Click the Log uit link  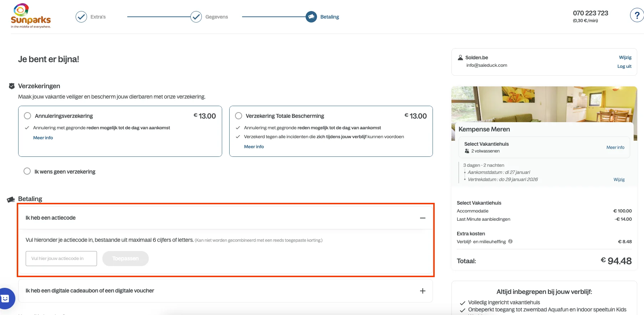tap(624, 66)
